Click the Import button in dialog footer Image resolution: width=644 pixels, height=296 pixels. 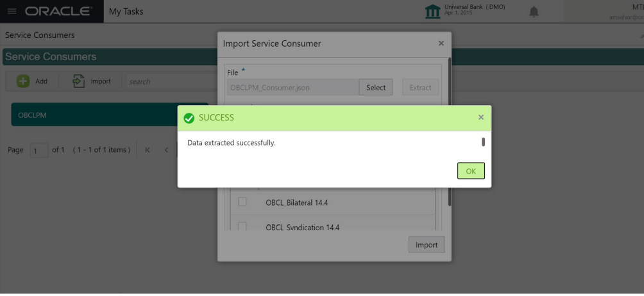427,245
